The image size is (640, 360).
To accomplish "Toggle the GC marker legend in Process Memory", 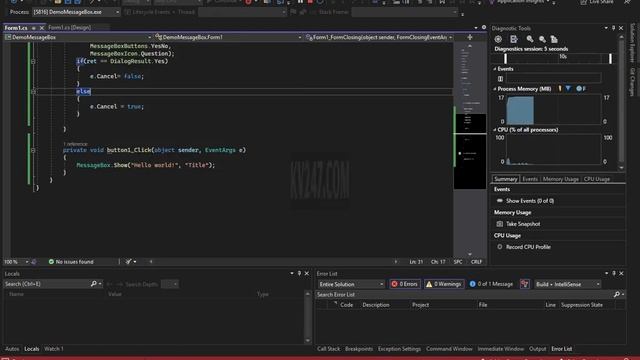I will [560, 89].
